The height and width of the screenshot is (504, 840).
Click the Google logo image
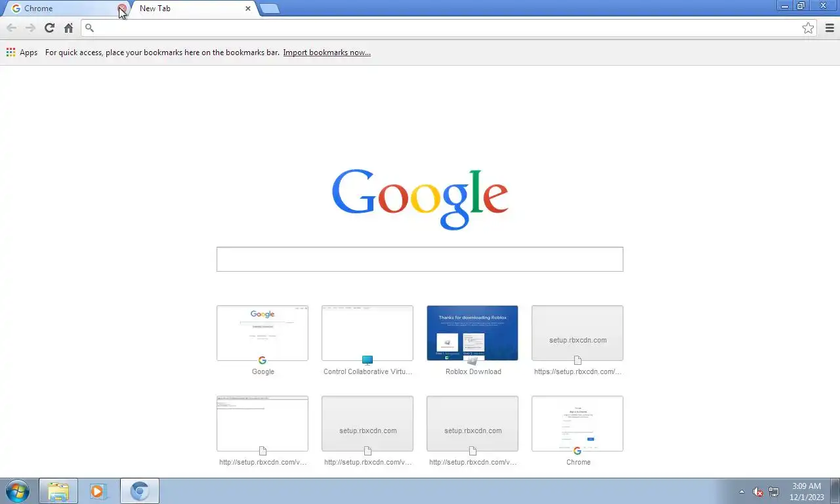[x=420, y=199]
